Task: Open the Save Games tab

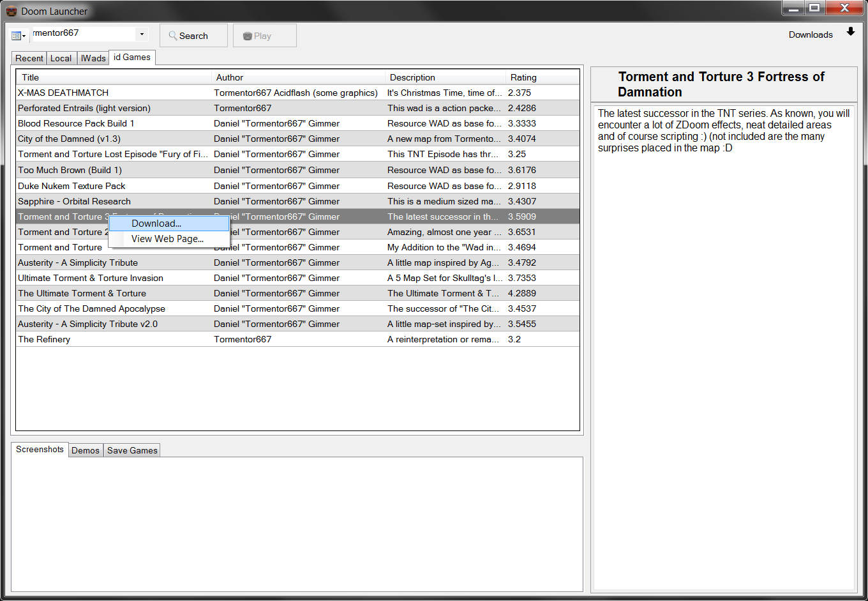Action: 132,450
